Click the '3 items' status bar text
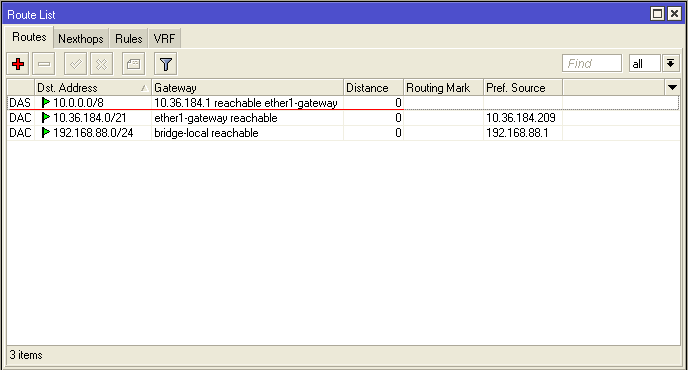The image size is (688, 370). 26,355
